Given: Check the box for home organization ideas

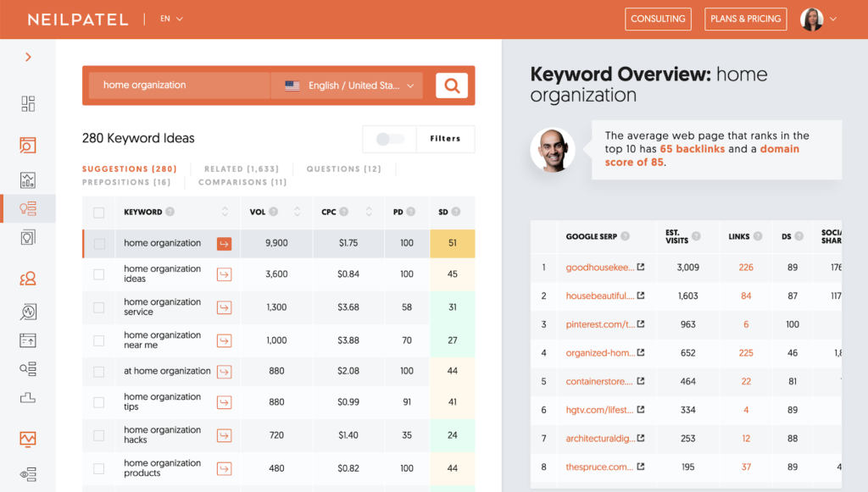Looking at the screenshot, I should [99, 274].
